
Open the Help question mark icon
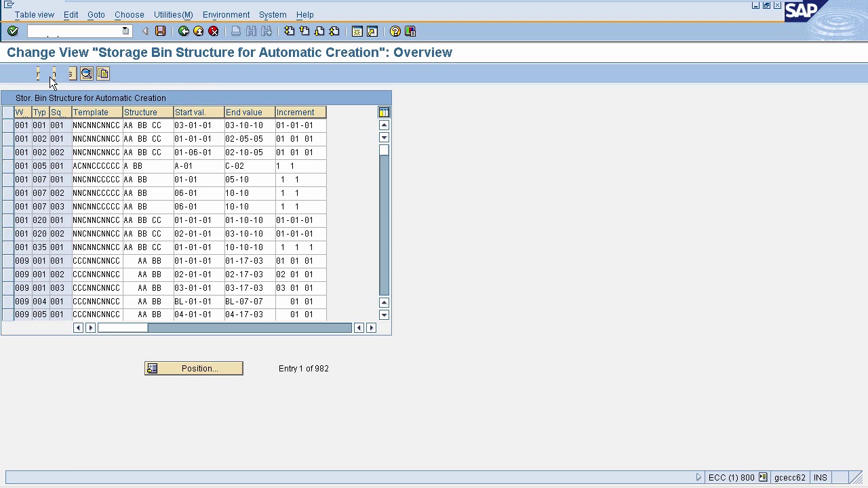tap(395, 31)
